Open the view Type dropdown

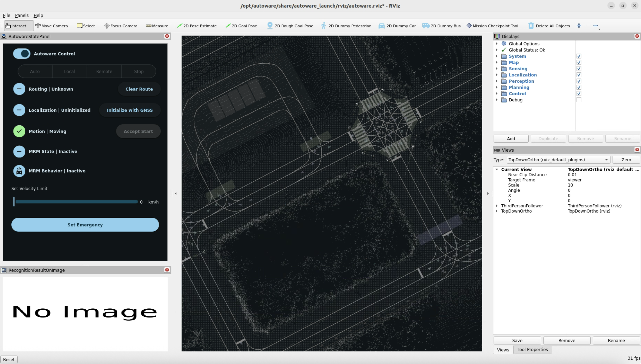click(x=558, y=160)
